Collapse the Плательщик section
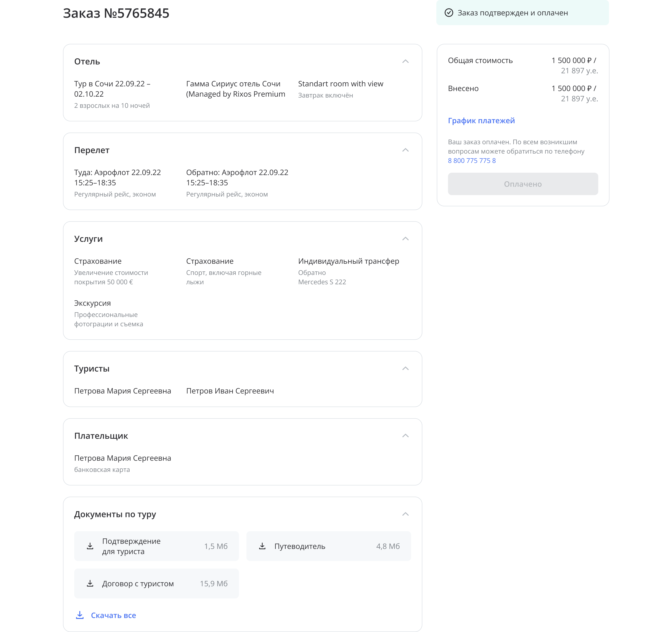The height and width of the screenshot is (632, 672). (405, 435)
